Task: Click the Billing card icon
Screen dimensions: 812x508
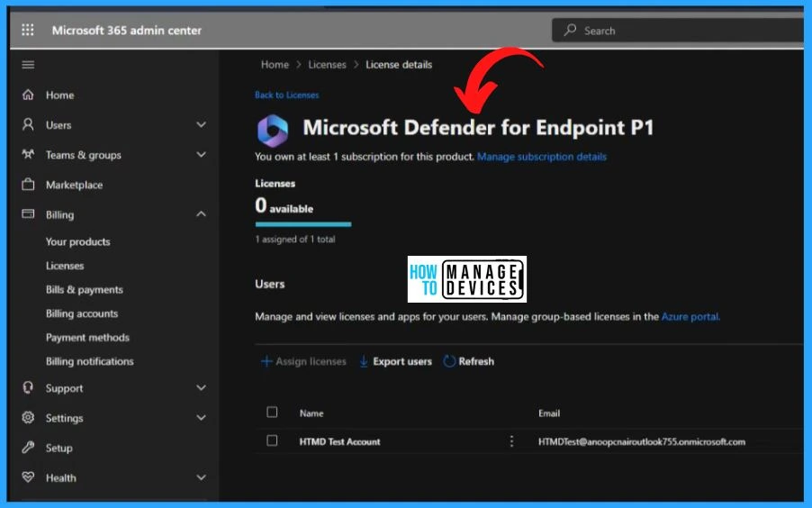Action: (x=28, y=213)
